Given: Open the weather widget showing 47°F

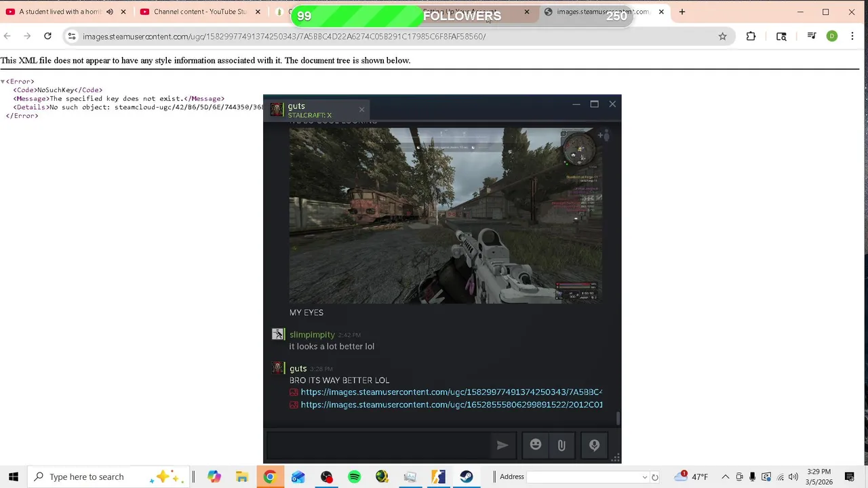Looking at the screenshot, I should point(692,476).
